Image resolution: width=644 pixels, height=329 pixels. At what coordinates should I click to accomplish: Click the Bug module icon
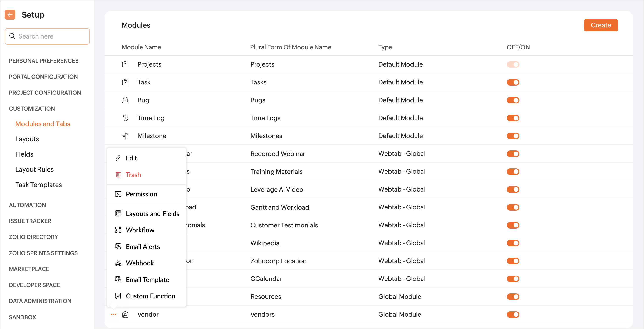point(125,100)
